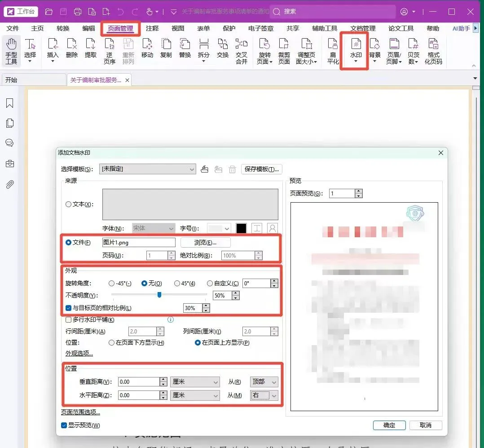Screen dimensions: 484x448
Task: Select the 45° rotation radio button
Action: (x=177, y=284)
